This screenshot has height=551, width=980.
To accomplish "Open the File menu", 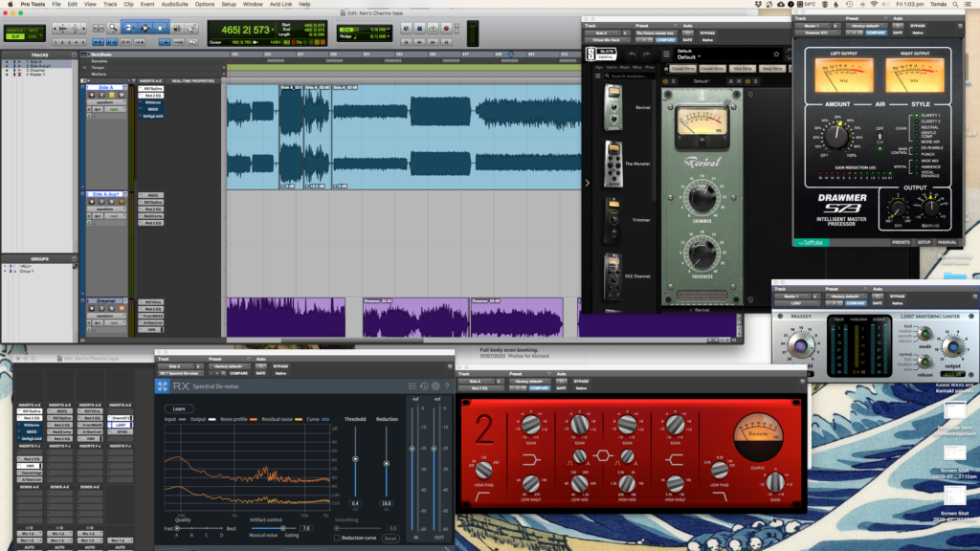I will 56,5.
